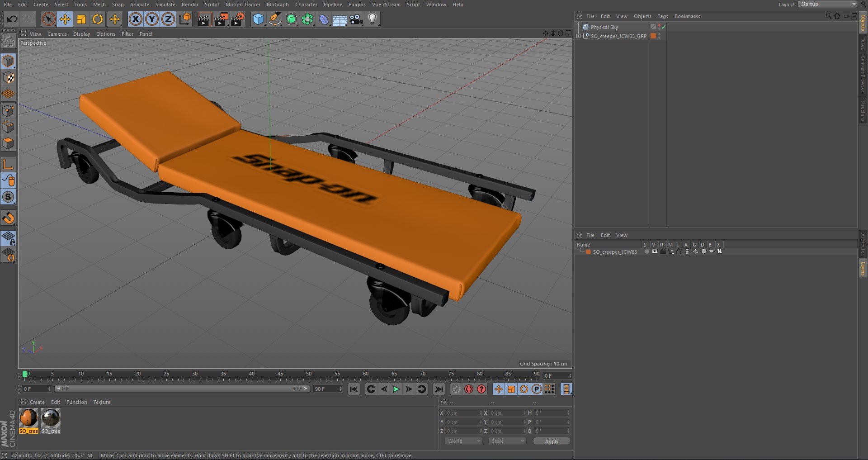Activate the Scale tool in top toolbar
The width and height of the screenshot is (868, 460).
(81, 19)
